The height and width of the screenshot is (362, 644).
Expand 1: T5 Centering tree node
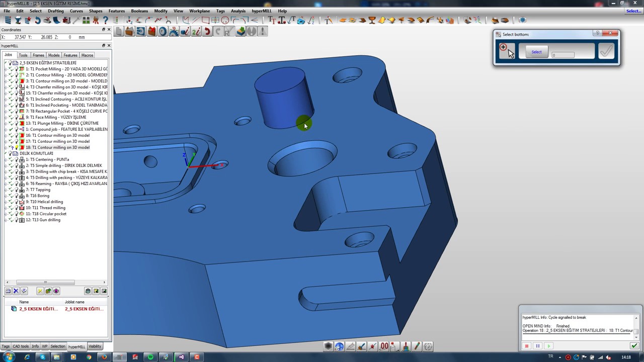point(7,159)
